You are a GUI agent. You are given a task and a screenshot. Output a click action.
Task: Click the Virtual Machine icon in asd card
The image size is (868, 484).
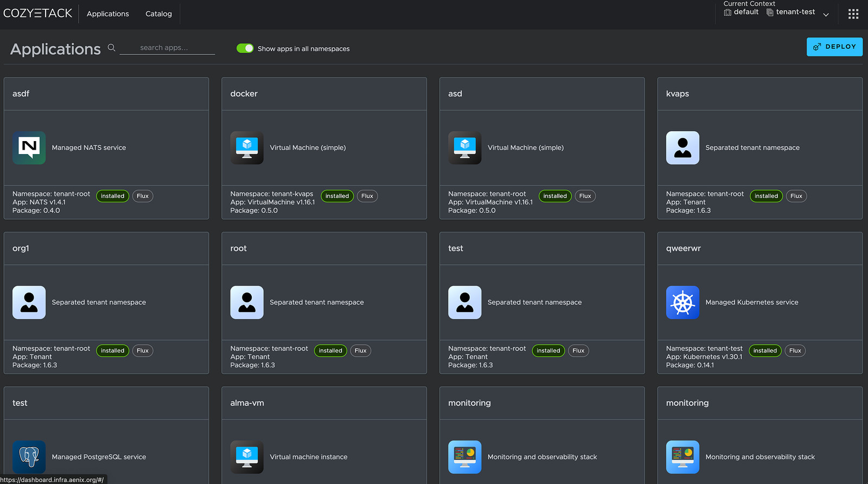(465, 148)
